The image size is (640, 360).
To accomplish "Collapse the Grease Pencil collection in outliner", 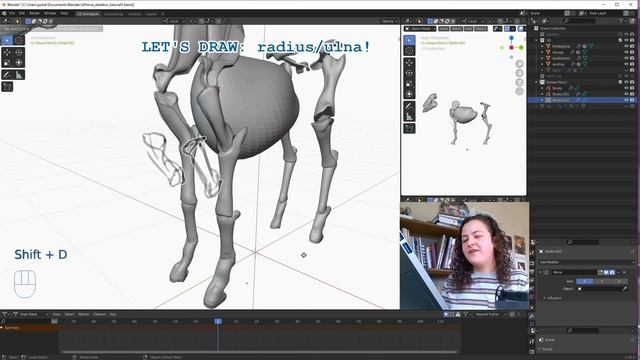I will point(536,82).
